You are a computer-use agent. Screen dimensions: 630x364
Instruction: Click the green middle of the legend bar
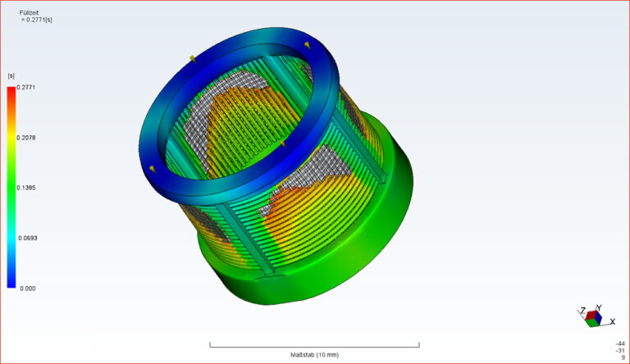pyautogui.click(x=11, y=188)
